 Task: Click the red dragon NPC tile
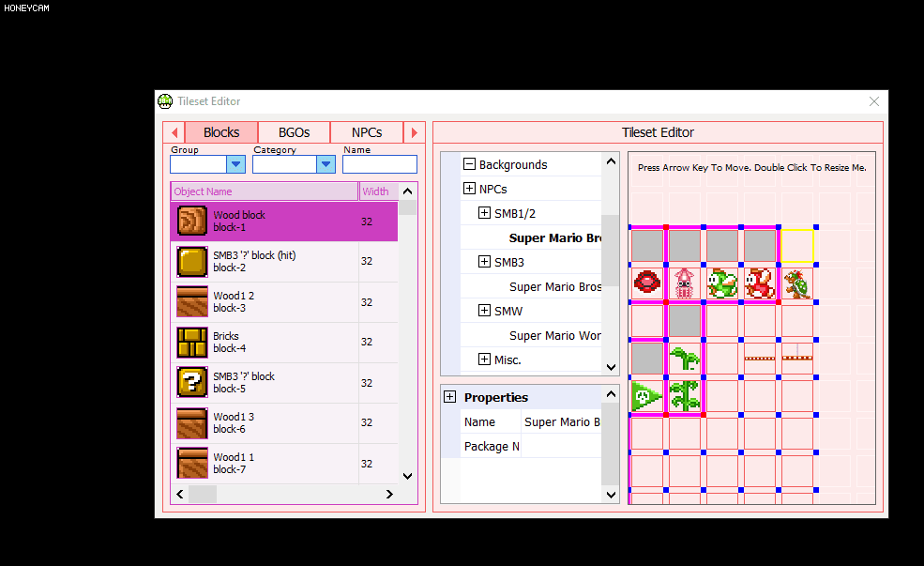pyautogui.click(x=760, y=283)
